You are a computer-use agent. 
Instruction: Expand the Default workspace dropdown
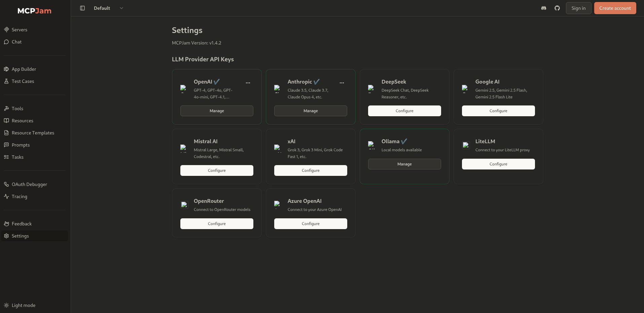point(108,8)
